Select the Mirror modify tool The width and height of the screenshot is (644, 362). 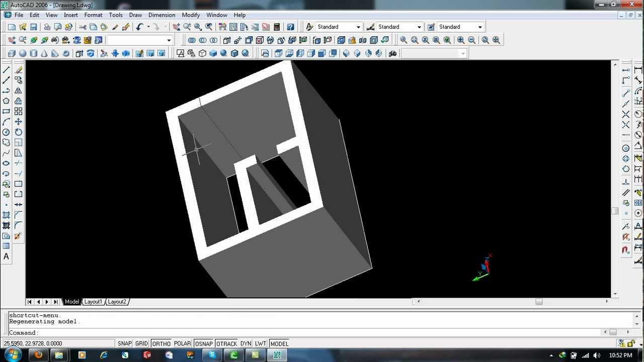tap(19, 91)
